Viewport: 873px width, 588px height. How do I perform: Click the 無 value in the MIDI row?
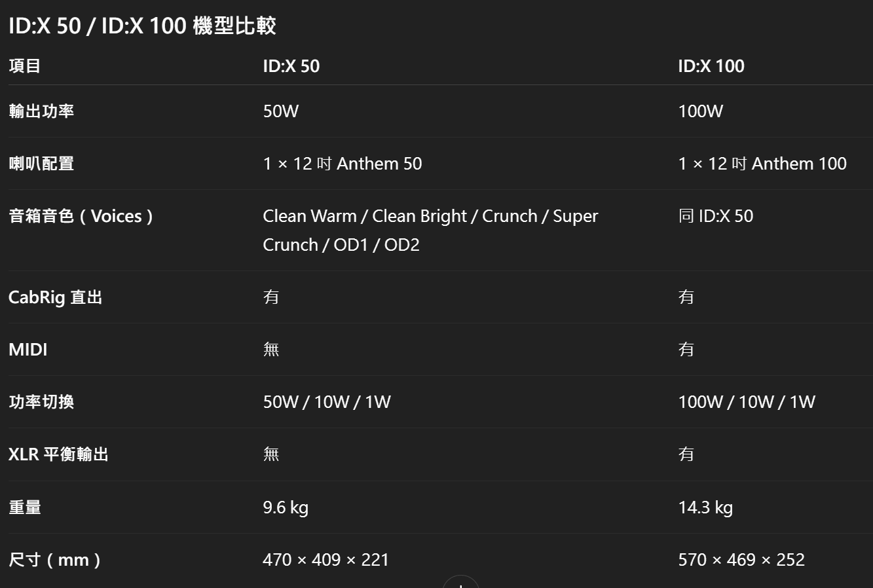271,350
